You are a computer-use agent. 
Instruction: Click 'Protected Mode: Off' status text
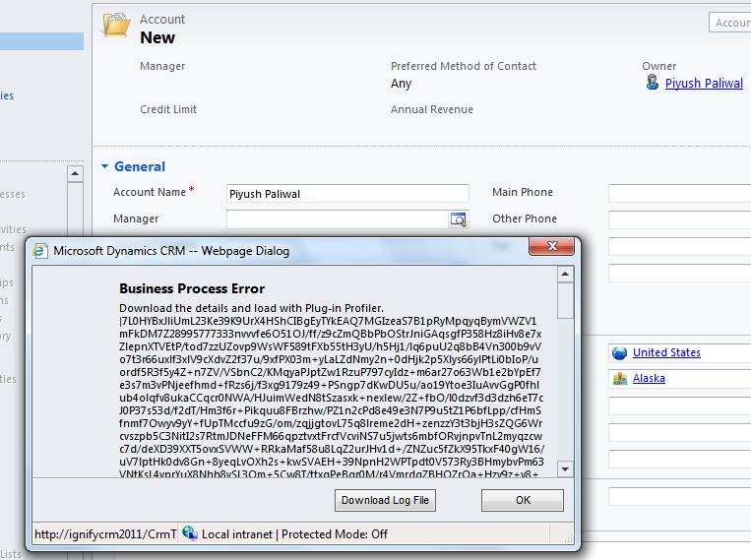335,534
